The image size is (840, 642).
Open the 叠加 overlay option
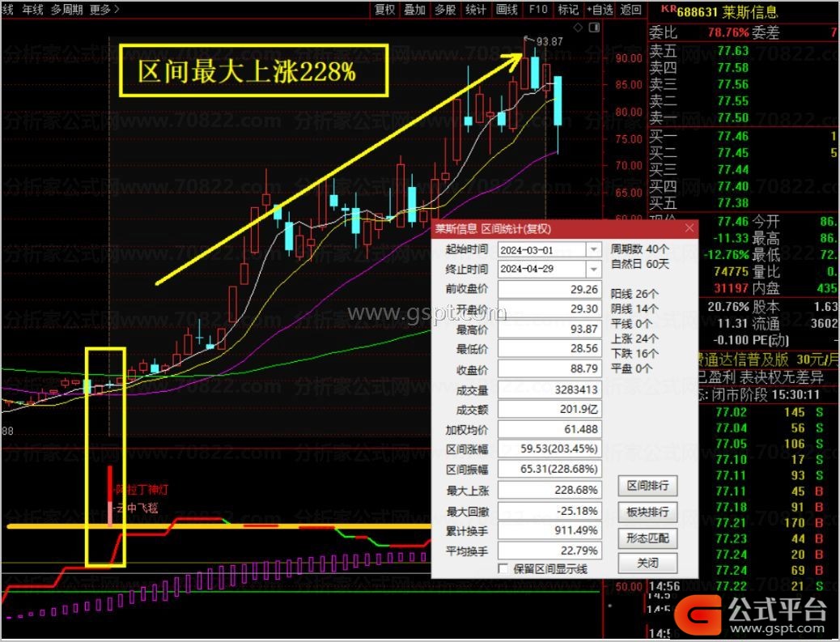click(414, 10)
